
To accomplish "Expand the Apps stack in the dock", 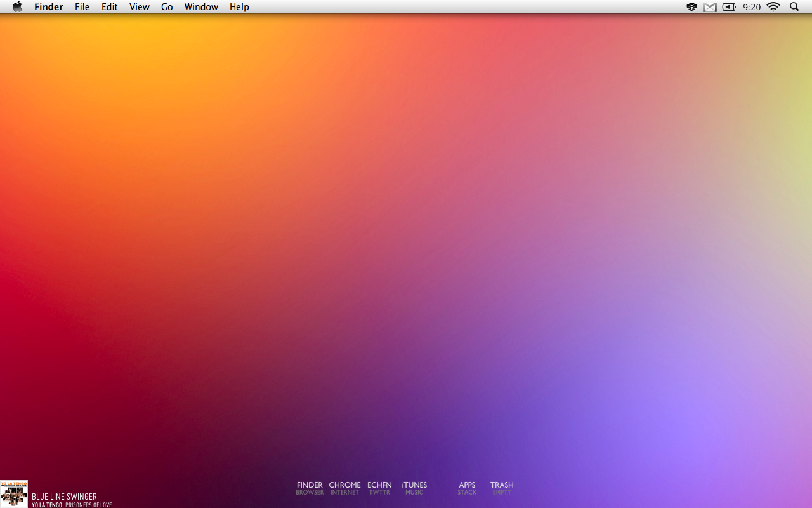I will 467,488.
